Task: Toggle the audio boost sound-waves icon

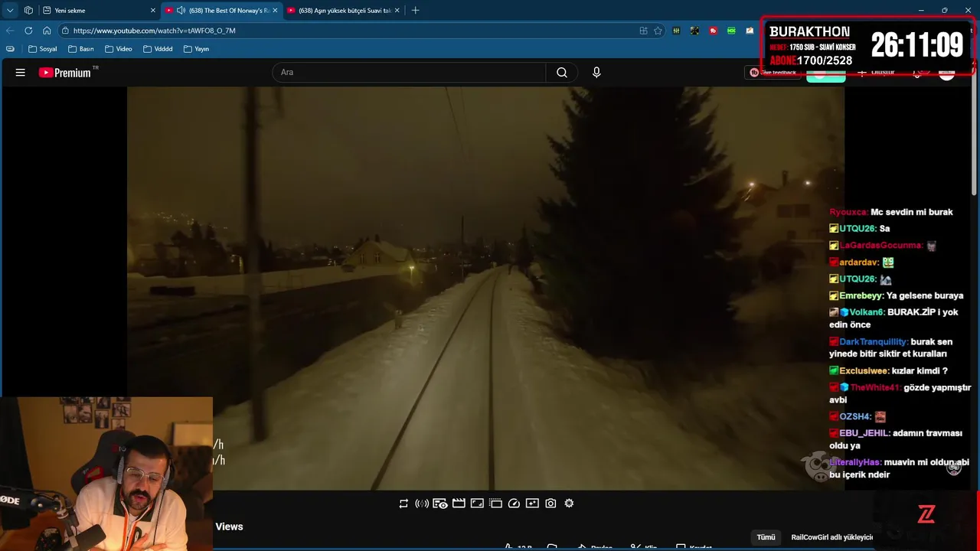Action: (422, 504)
